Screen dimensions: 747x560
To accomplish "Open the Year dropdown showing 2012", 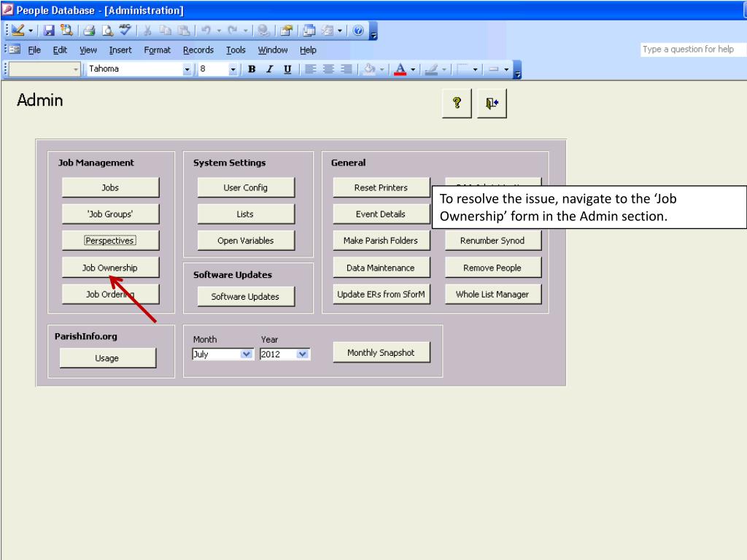I will [303, 354].
